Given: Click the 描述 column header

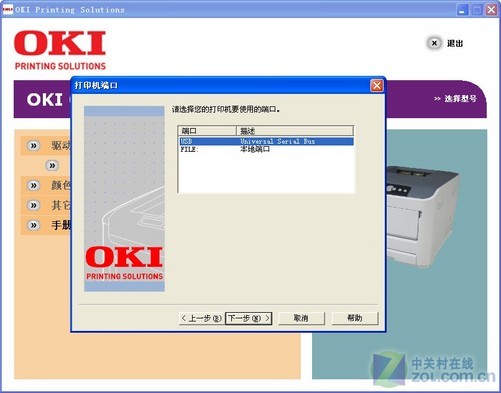Looking at the screenshot, I should pyautogui.click(x=295, y=131).
